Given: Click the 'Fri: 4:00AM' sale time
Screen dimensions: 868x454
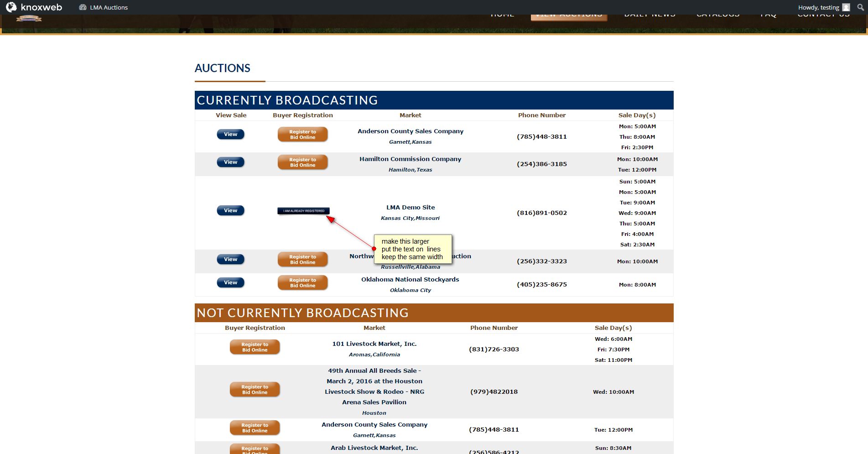Looking at the screenshot, I should (637, 234).
